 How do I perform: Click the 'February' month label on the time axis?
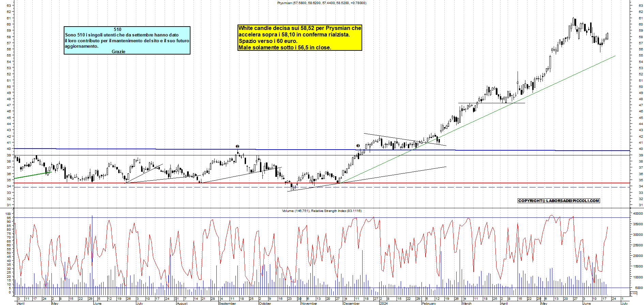point(429,303)
